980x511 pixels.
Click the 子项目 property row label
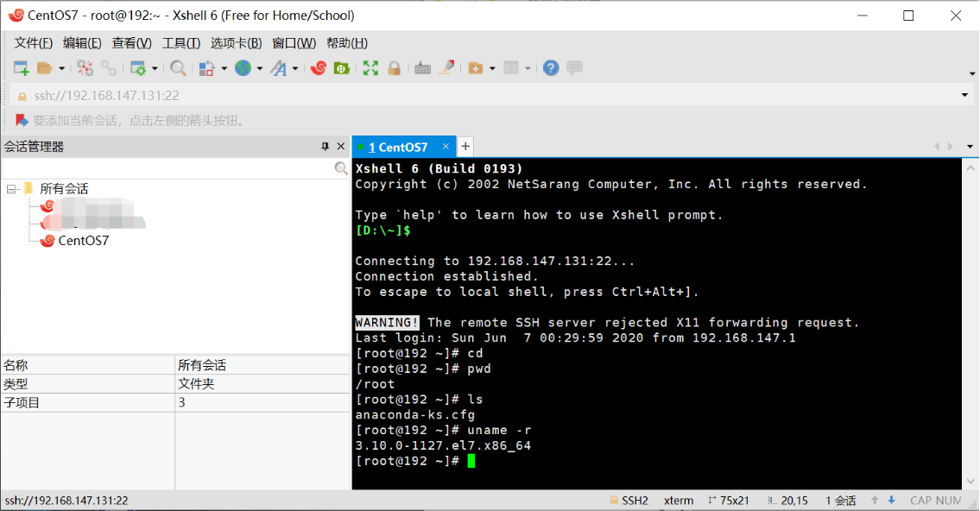(22, 402)
